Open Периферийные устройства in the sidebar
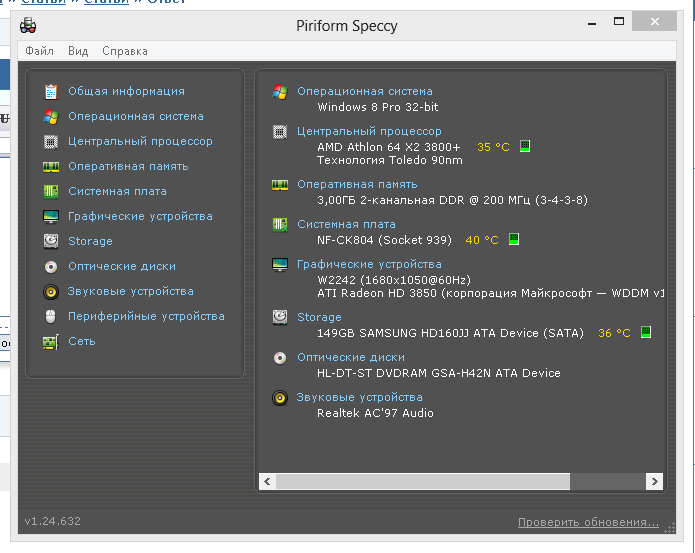 tap(146, 316)
